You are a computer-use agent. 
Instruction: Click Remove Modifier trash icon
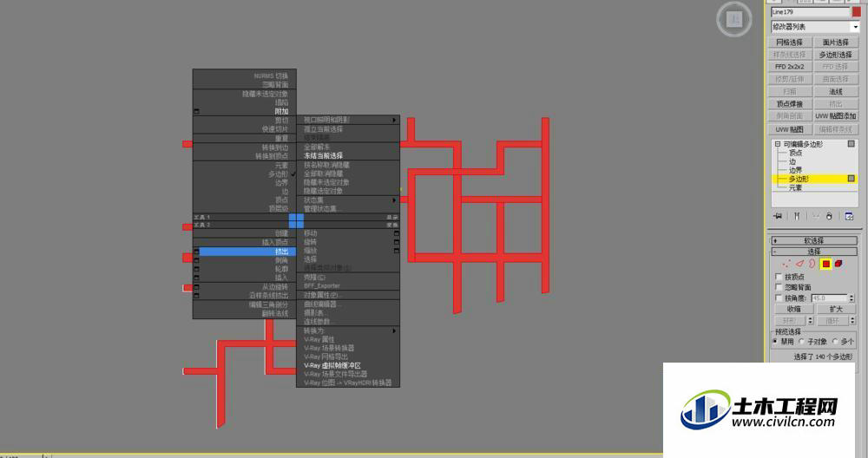tap(829, 216)
